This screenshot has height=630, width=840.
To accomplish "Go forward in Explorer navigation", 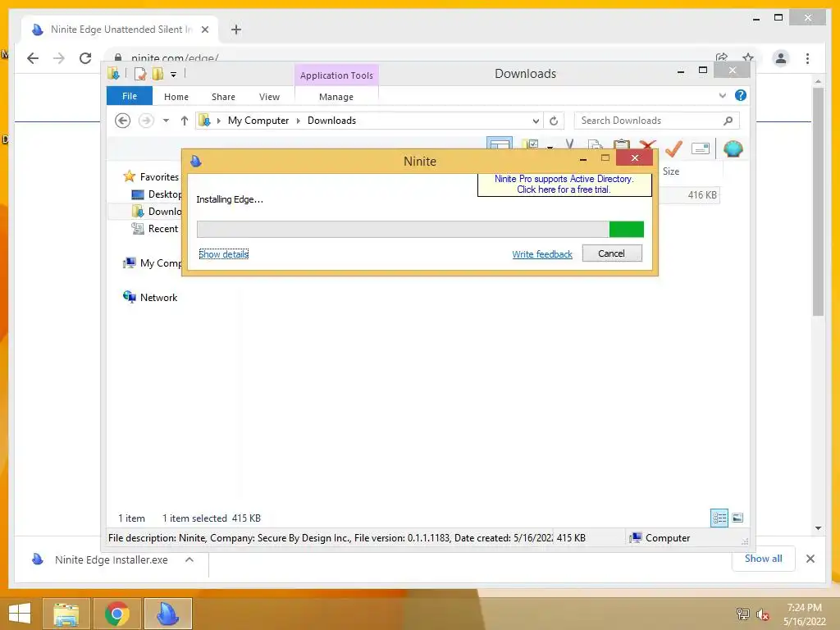I will coord(146,121).
